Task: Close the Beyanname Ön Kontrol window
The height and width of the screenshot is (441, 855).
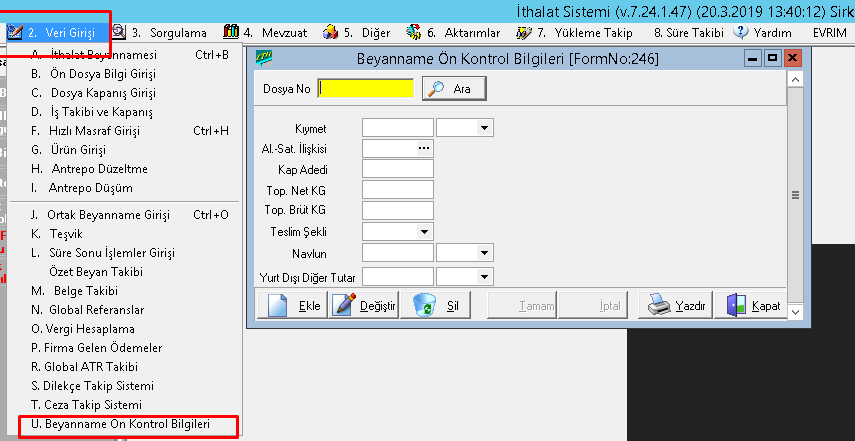Action: point(791,58)
